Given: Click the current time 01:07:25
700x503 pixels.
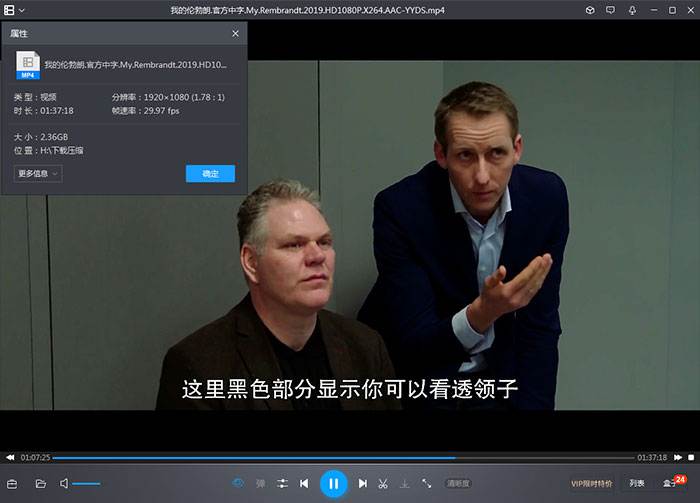Looking at the screenshot, I should 35,457.
